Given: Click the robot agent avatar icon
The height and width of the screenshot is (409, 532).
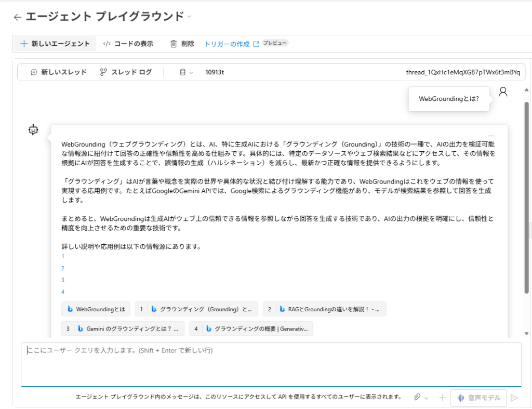Looking at the screenshot, I should coord(34,130).
